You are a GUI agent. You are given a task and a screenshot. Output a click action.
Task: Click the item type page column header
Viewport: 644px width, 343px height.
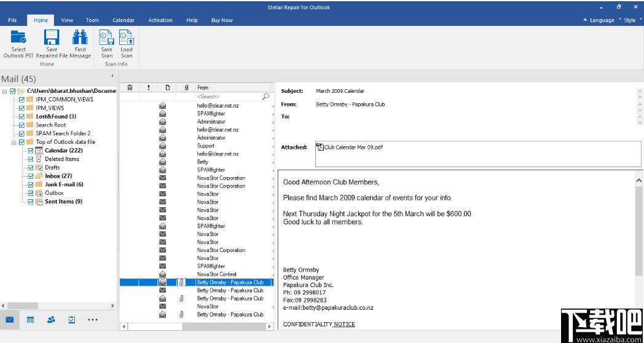pos(168,87)
